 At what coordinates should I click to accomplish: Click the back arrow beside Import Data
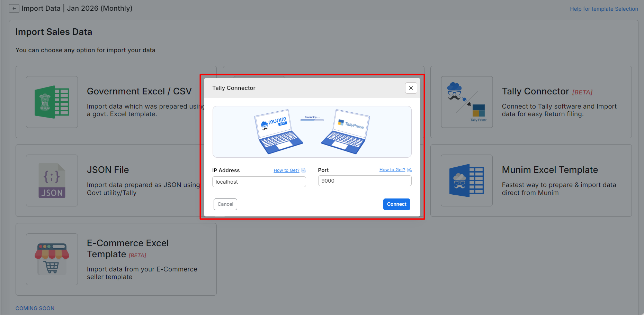point(14,9)
